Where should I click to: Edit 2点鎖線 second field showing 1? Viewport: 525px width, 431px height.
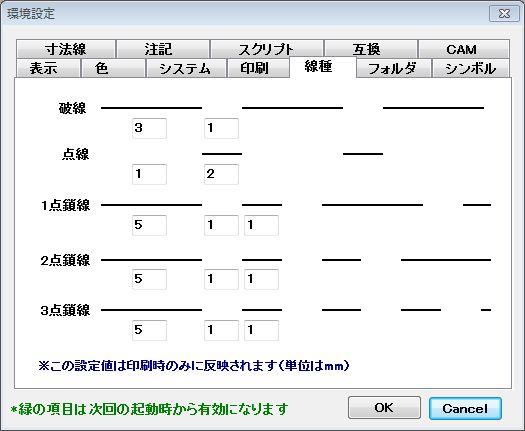point(261,279)
